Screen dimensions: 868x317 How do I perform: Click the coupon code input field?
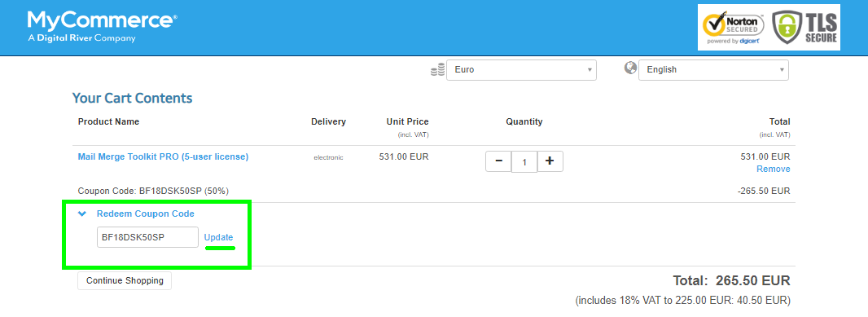pyautogui.click(x=148, y=237)
